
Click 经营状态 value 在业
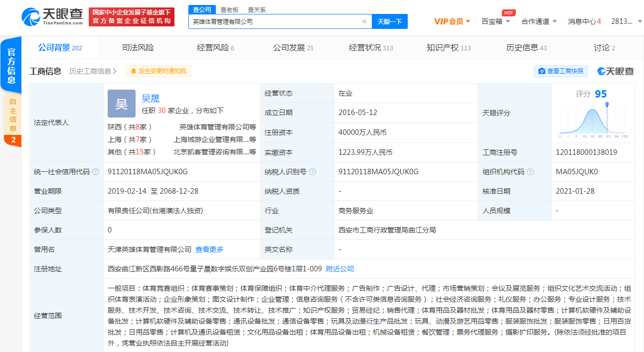tap(345, 93)
